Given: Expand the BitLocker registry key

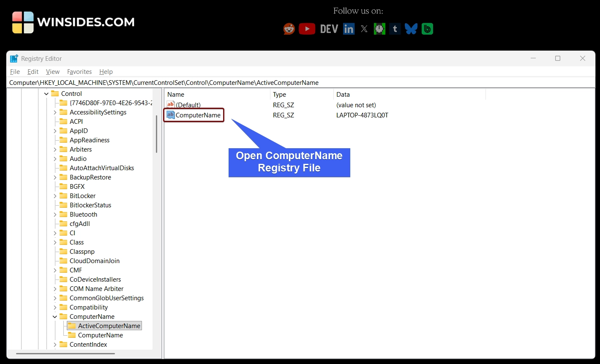Looking at the screenshot, I should pos(55,196).
